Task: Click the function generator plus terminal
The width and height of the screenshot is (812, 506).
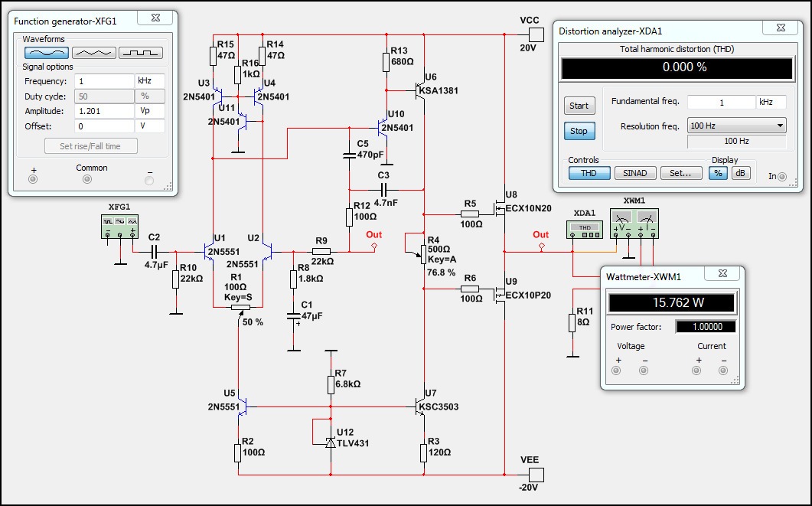Action: click(x=33, y=180)
